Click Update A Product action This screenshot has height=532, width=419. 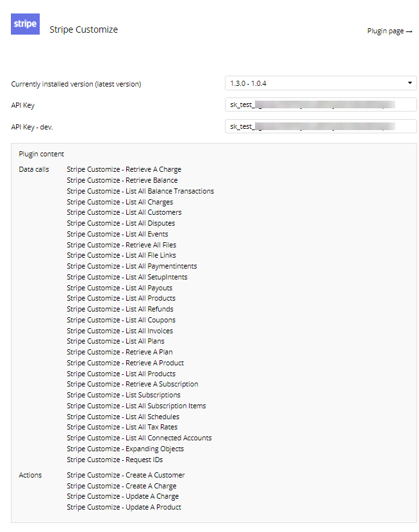[124, 507]
